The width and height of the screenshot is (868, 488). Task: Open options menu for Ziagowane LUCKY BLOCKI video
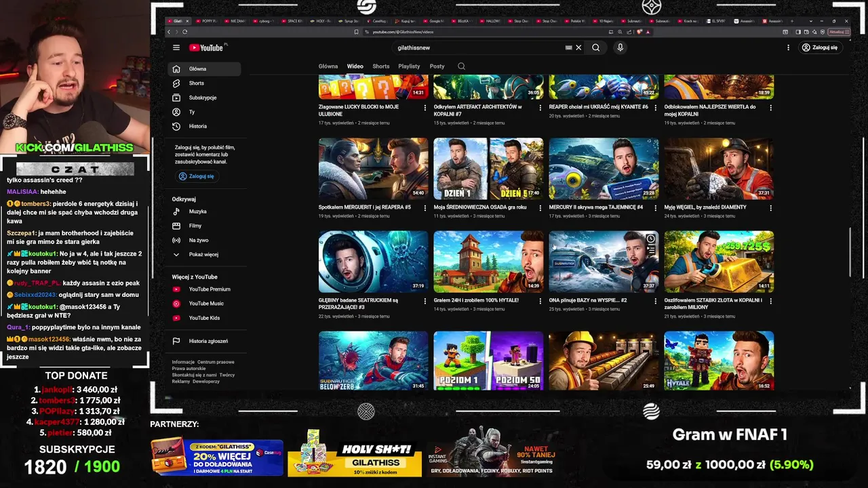tap(425, 107)
